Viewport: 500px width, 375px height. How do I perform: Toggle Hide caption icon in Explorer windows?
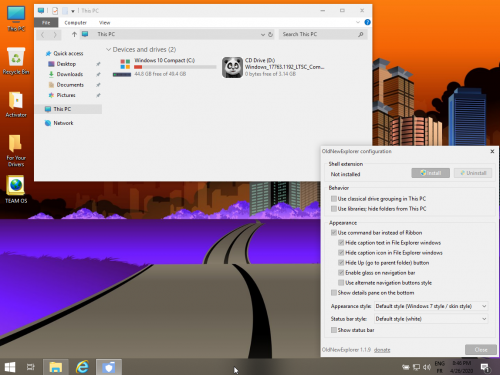[x=341, y=253]
